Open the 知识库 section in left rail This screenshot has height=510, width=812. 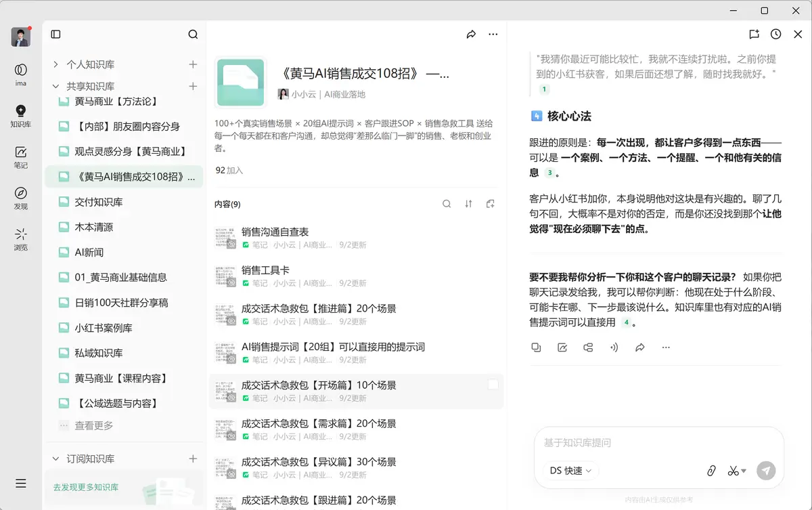[x=21, y=115]
